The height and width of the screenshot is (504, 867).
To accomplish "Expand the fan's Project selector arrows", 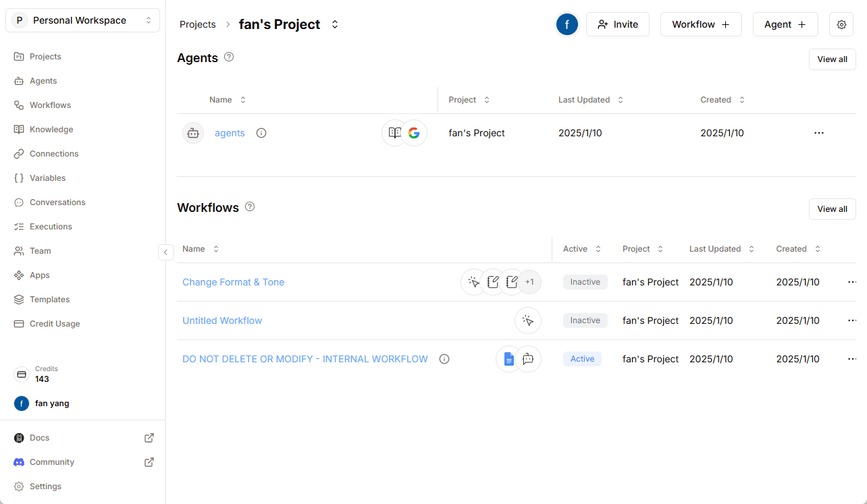I will coord(335,24).
